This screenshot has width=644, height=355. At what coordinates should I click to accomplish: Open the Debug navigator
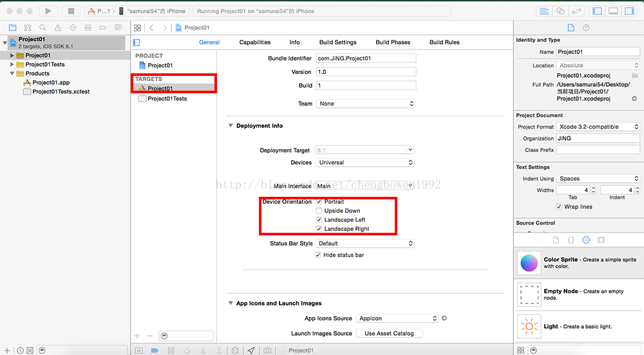pyautogui.click(x=88, y=28)
